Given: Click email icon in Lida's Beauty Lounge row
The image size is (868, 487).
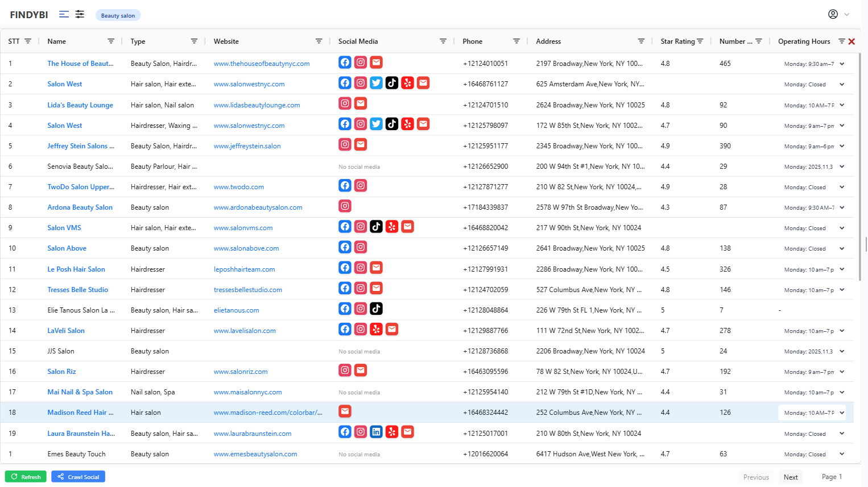Looking at the screenshot, I should click(x=361, y=103).
